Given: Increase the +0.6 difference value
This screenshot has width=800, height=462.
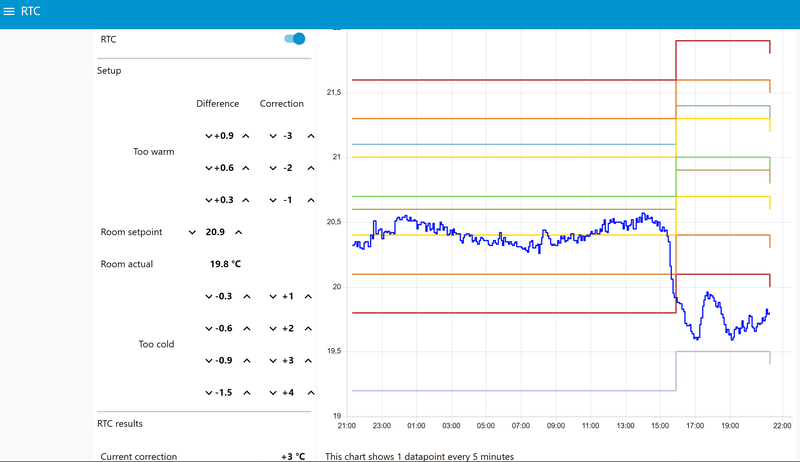Looking at the screenshot, I should click(x=245, y=168).
